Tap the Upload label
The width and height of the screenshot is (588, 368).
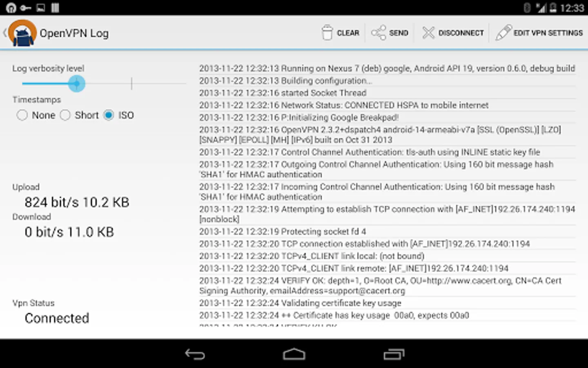[x=26, y=187]
